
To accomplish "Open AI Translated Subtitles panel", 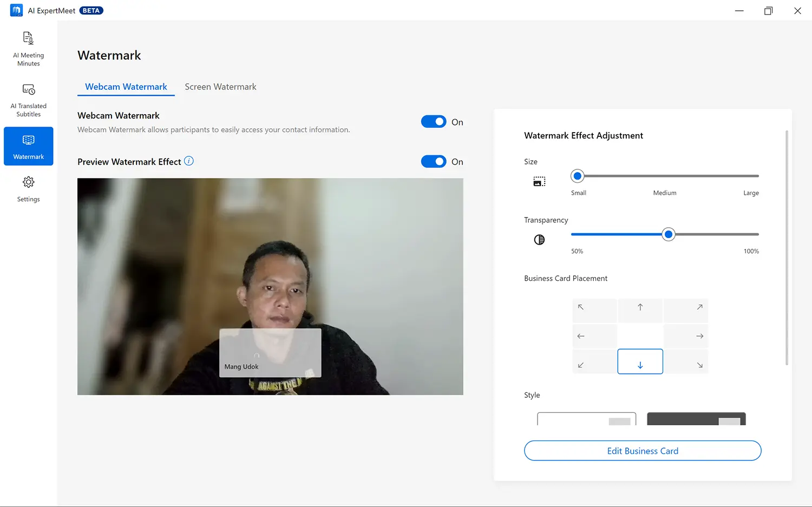I will [28, 100].
